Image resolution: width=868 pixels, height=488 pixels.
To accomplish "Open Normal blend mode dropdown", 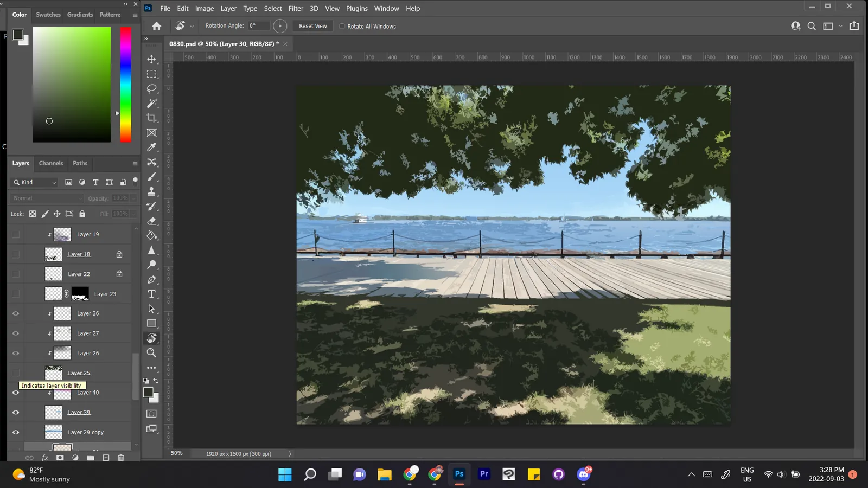I will tap(47, 198).
